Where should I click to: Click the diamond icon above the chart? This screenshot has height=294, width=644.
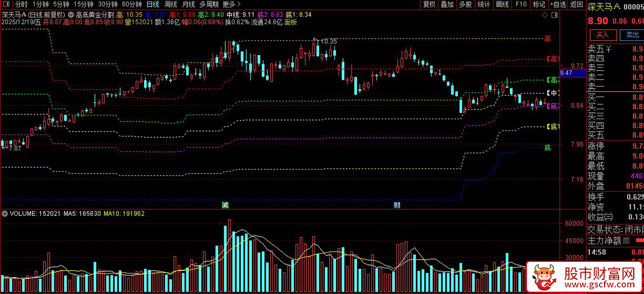coord(544,15)
